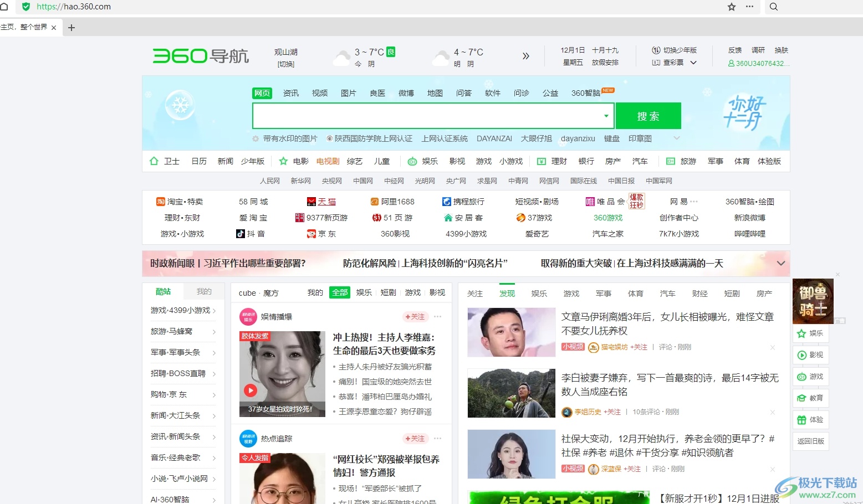Click the 返回旧版 button
The width and height of the screenshot is (863, 504).
[x=811, y=441]
